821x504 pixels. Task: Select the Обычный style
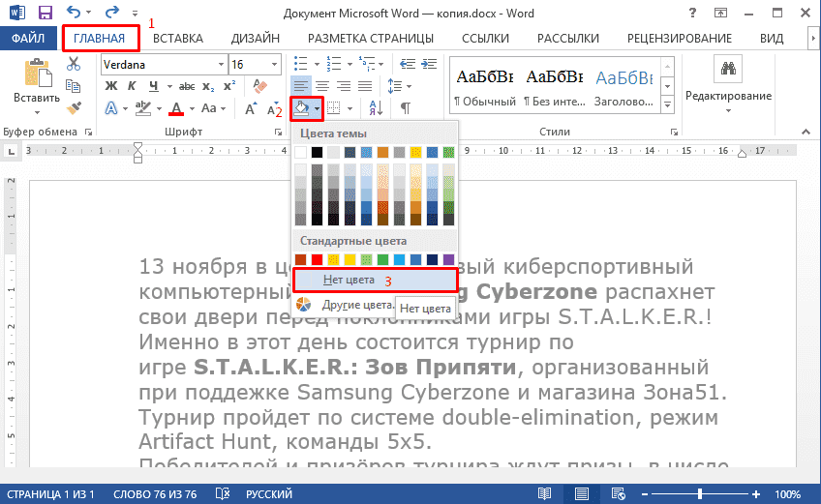[485, 86]
